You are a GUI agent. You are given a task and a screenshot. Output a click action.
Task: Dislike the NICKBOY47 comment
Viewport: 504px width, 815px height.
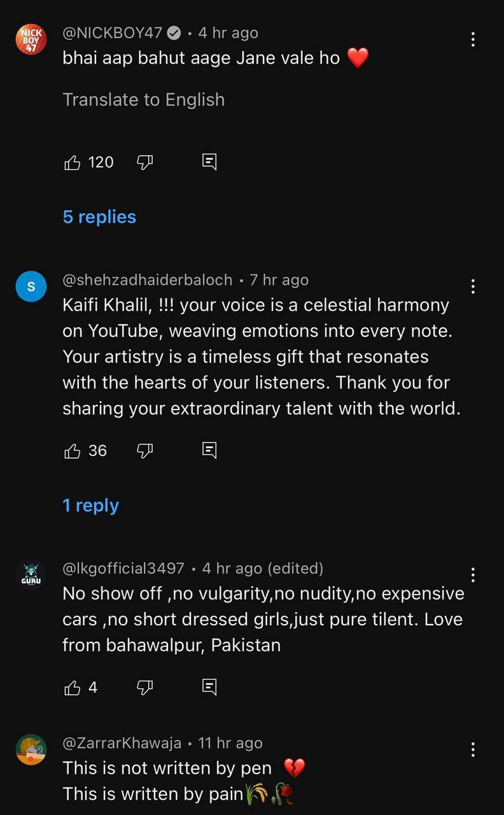coord(145,163)
